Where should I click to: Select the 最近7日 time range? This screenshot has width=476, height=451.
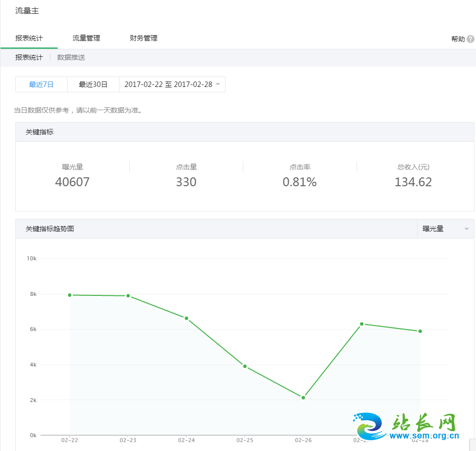click(41, 84)
